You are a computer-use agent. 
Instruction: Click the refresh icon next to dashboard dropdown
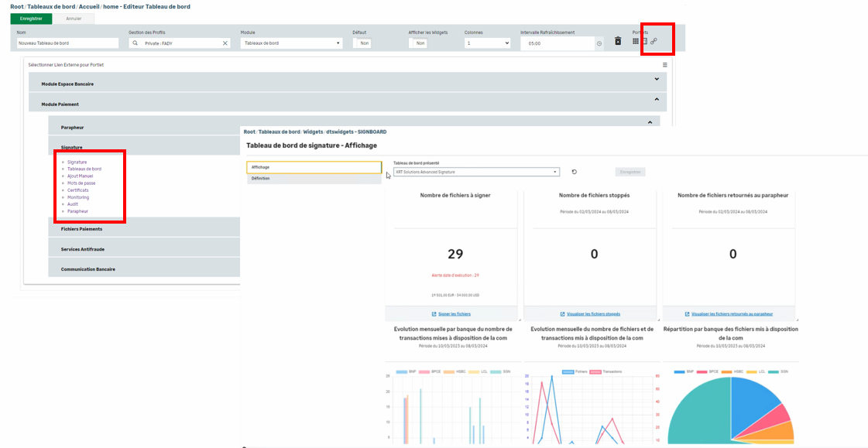click(574, 172)
